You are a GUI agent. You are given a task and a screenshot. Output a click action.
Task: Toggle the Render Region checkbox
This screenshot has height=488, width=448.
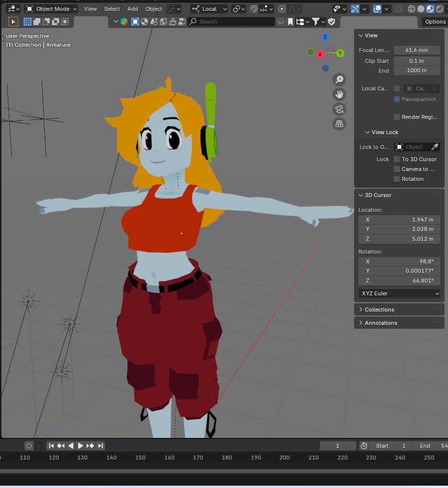(397, 117)
